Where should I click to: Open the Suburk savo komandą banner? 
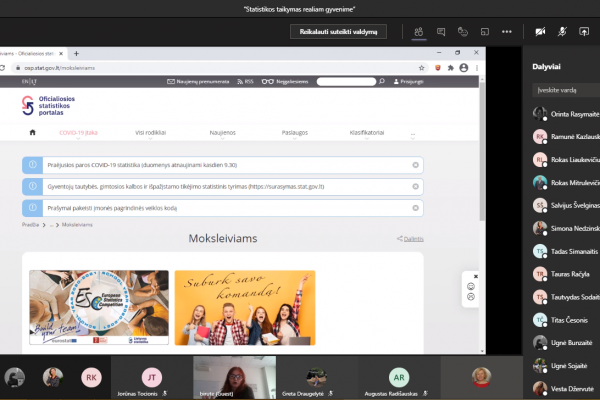(x=245, y=308)
